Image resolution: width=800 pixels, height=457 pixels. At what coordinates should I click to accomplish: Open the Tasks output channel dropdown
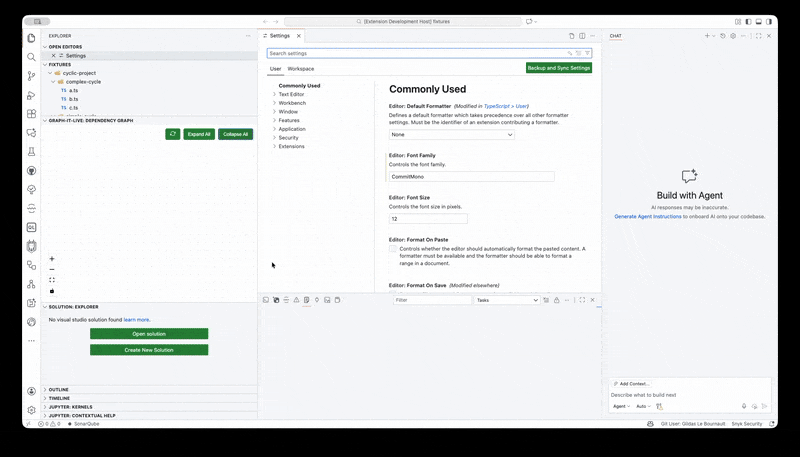[x=507, y=300]
